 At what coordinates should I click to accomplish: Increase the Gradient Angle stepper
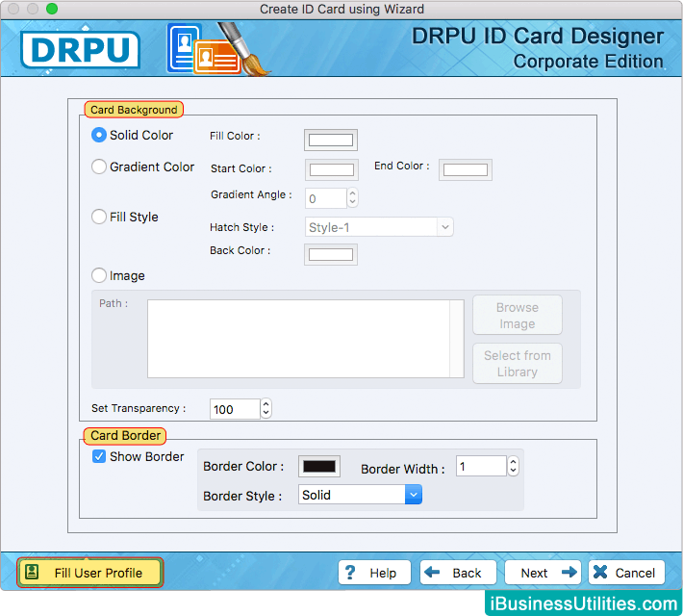pos(352,193)
